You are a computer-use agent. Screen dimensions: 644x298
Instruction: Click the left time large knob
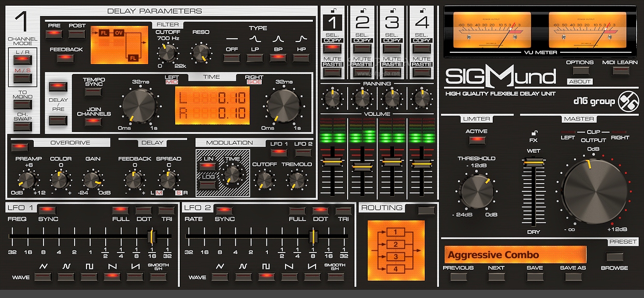[x=139, y=106]
